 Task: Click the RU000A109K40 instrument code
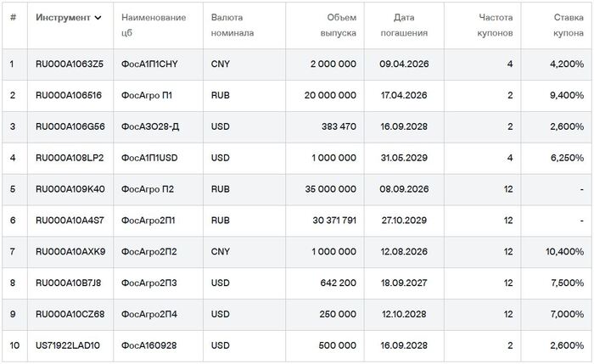(70, 189)
